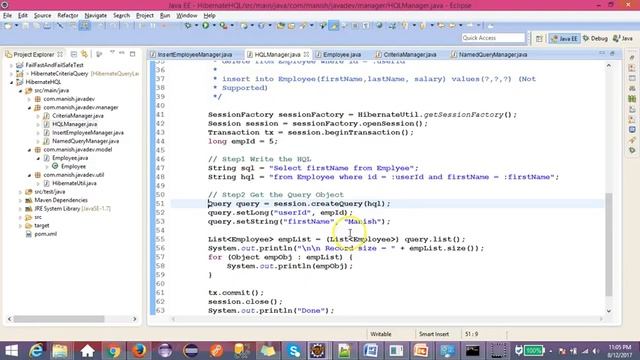This screenshot has height=360, width=640.
Task: Open command prompt from taskbar
Action: coord(472,351)
